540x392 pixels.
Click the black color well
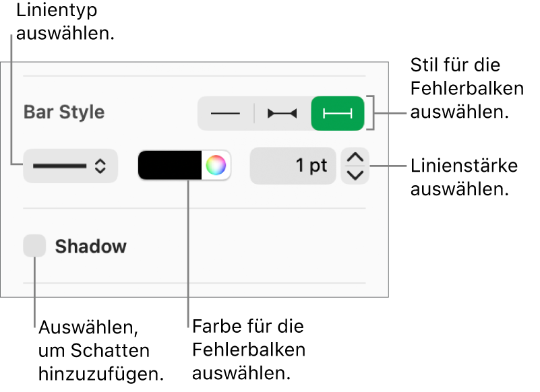click(170, 165)
